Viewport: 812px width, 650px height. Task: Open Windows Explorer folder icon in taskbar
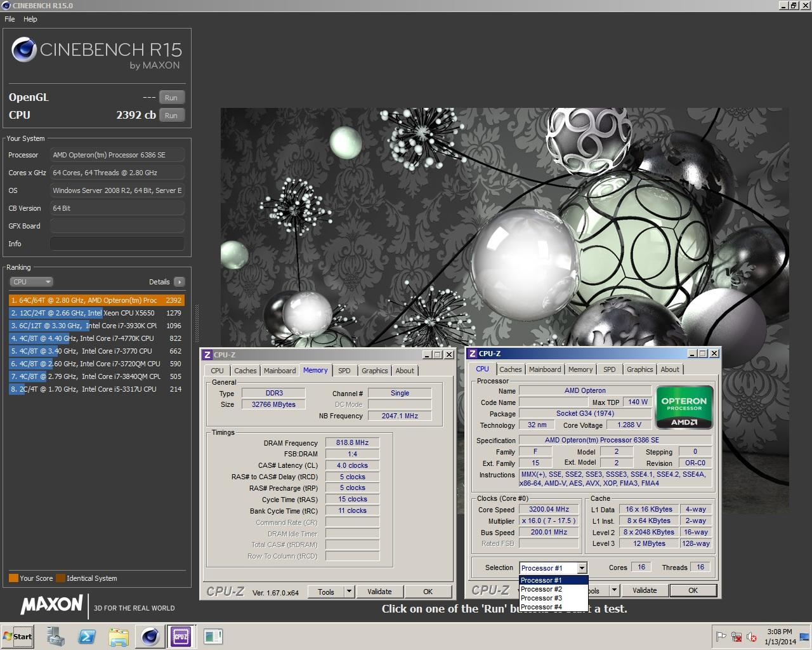click(119, 636)
